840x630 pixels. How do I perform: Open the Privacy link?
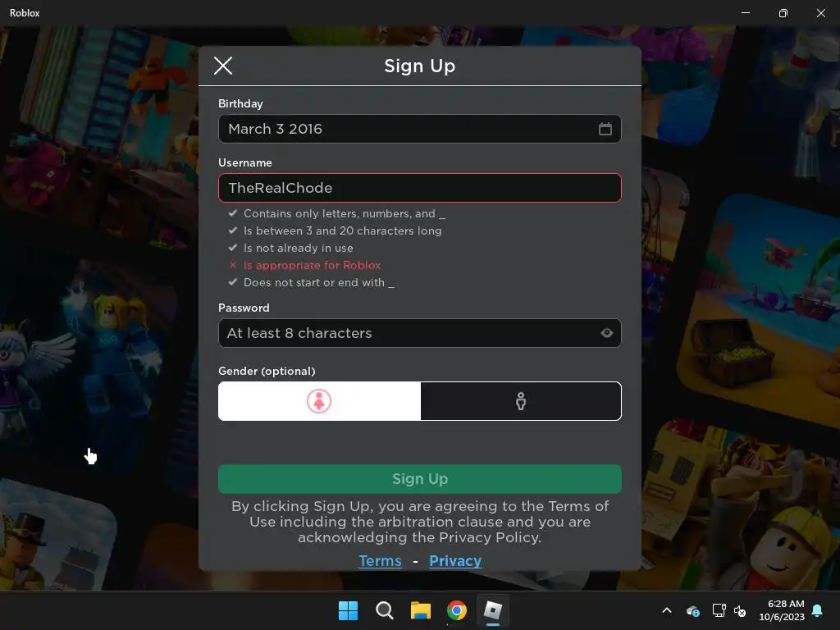click(x=455, y=561)
